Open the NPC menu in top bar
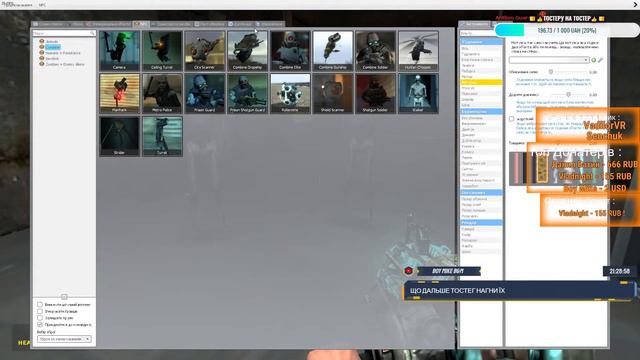 pos(42,5)
